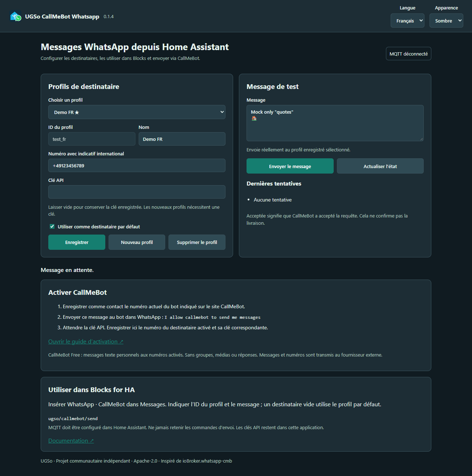472x476 pixels.
Task: Click the MQTT déconnecté status badge
Action: click(x=408, y=54)
